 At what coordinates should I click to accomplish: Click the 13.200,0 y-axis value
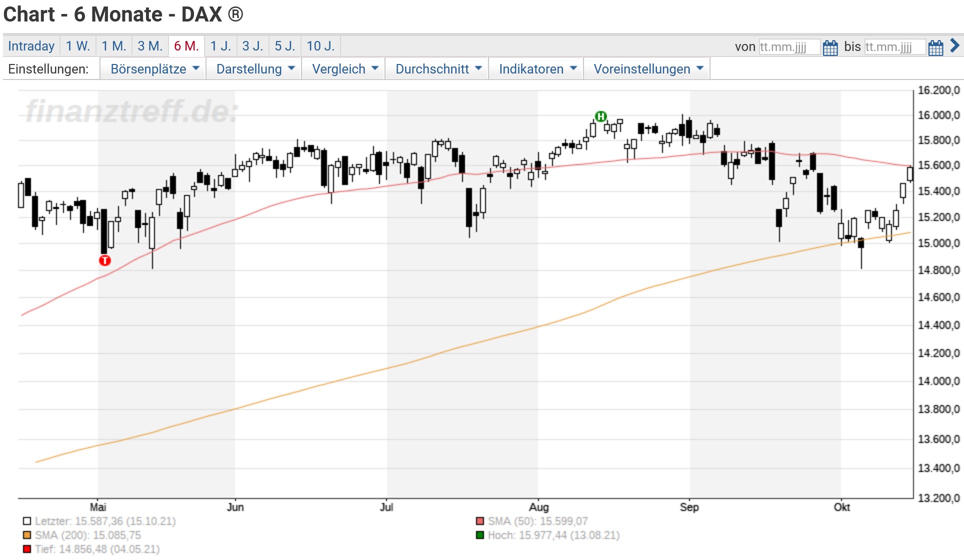click(x=938, y=498)
